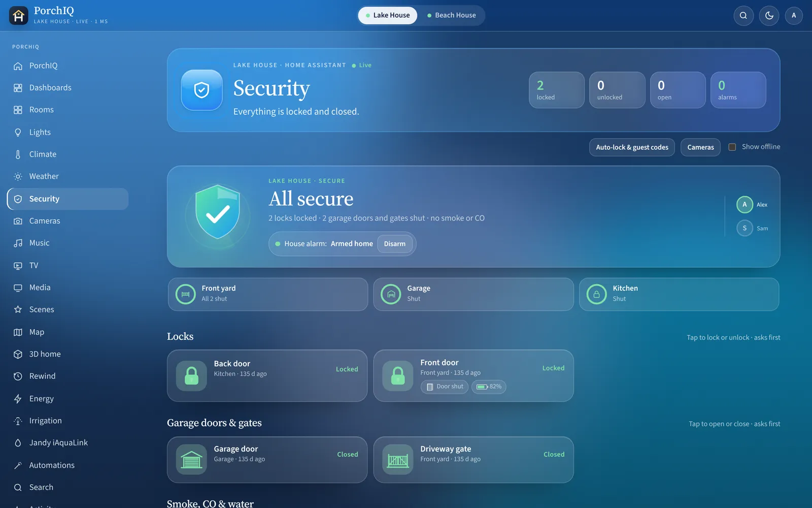Switch to the Beach House tab
Image resolution: width=812 pixels, height=508 pixels.
(x=451, y=15)
